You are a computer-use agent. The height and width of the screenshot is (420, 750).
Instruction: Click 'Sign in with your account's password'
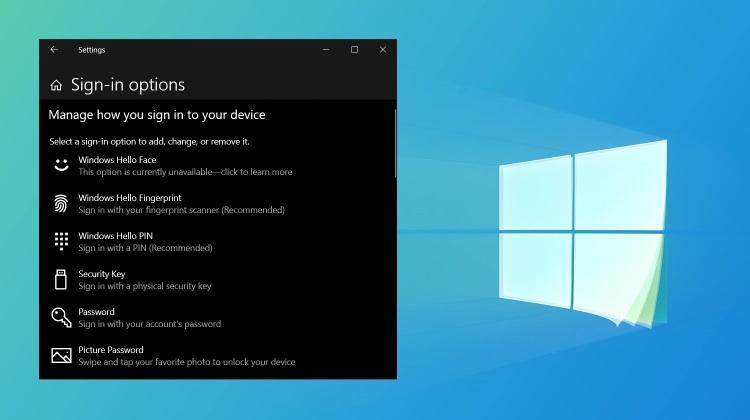(150, 324)
